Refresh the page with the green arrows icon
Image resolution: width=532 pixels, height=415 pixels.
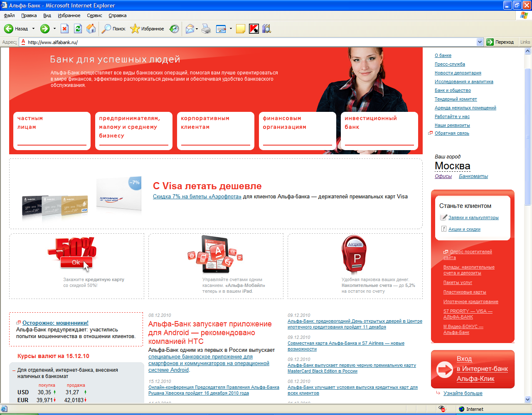[78, 29]
